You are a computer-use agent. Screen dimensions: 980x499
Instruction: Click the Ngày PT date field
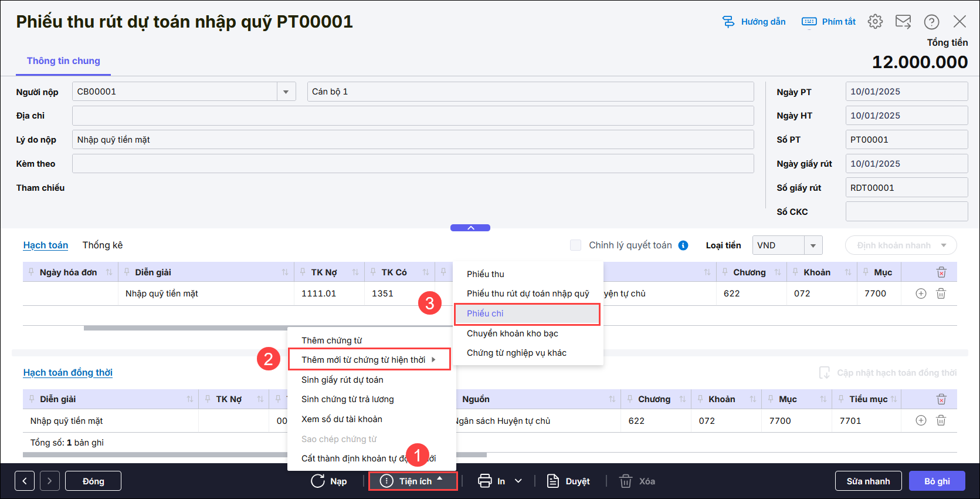(x=907, y=92)
